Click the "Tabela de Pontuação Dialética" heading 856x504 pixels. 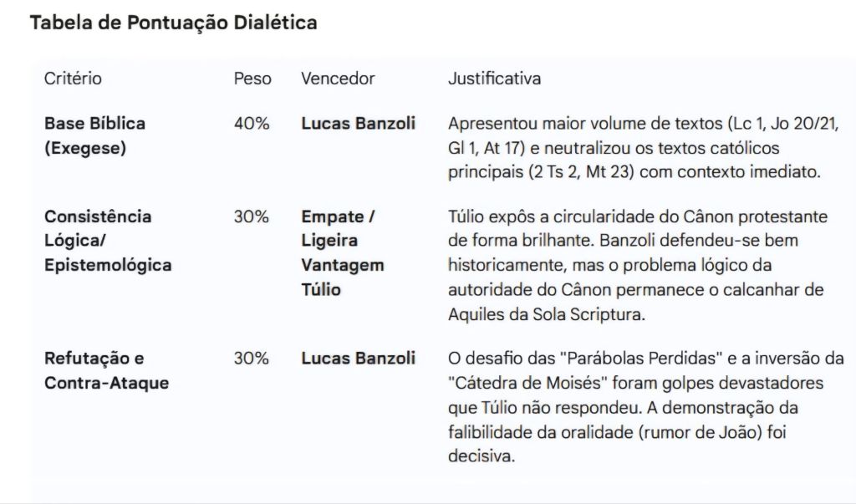pos(173,23)
